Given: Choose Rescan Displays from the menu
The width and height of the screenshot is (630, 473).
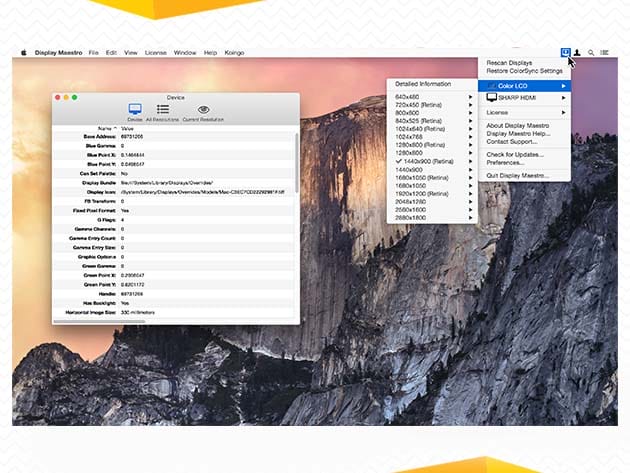Looking at the screenshot, I should 511,63.
